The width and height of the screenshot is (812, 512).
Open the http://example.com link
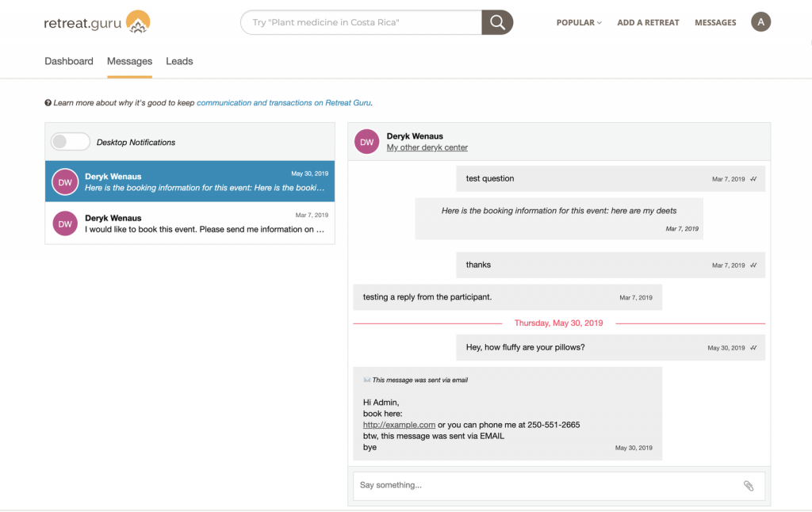point(398,424)
